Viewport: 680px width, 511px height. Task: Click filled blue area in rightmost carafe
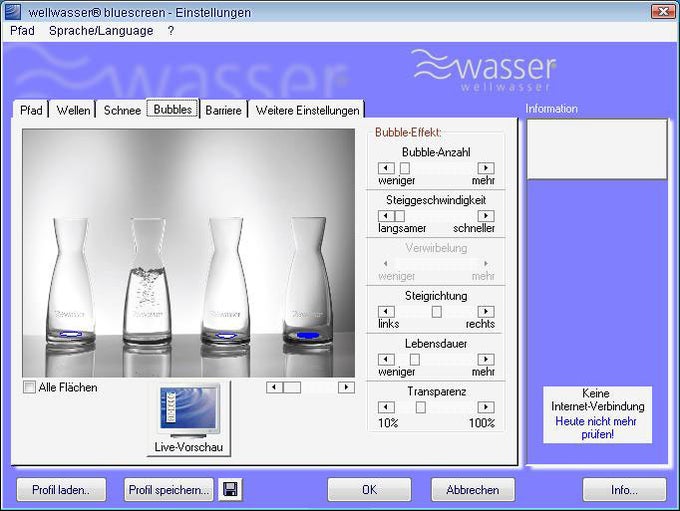point(307,335)
